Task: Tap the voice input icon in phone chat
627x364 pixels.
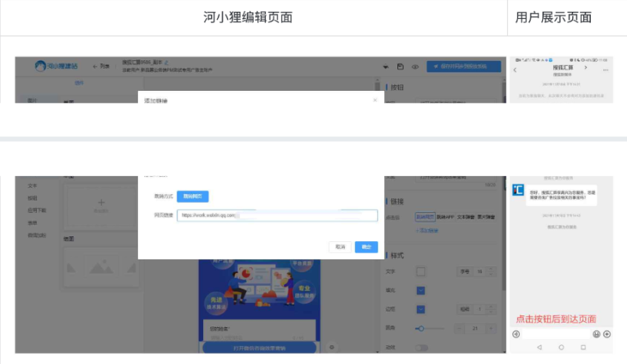Action: [x=516, y=334]
